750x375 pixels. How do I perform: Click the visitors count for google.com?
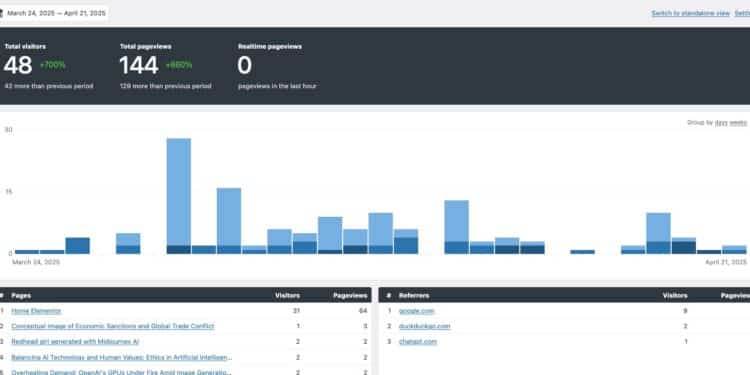pyautogui.click(x=685, y=311)
